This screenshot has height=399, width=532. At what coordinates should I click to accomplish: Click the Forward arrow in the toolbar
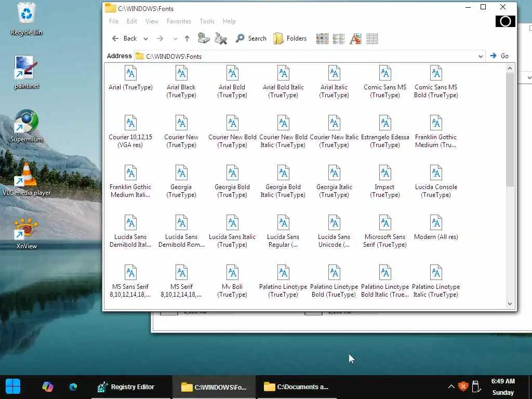[160, 38]
